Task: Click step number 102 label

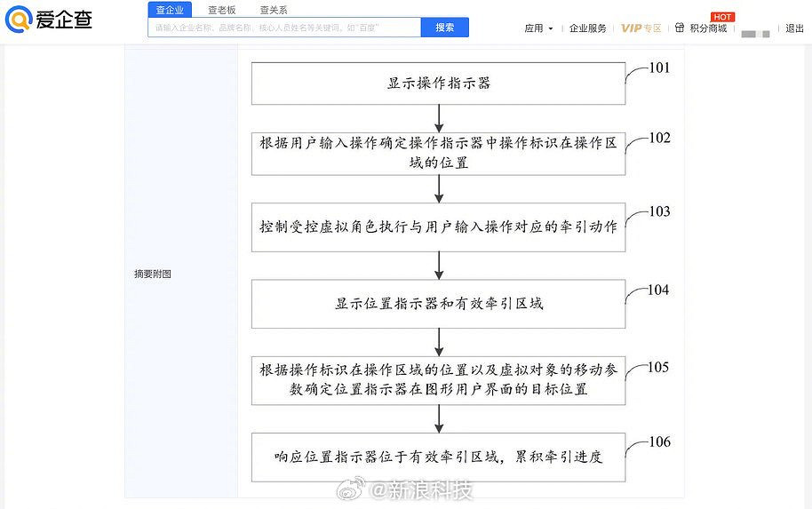Action: pos(660,138)
